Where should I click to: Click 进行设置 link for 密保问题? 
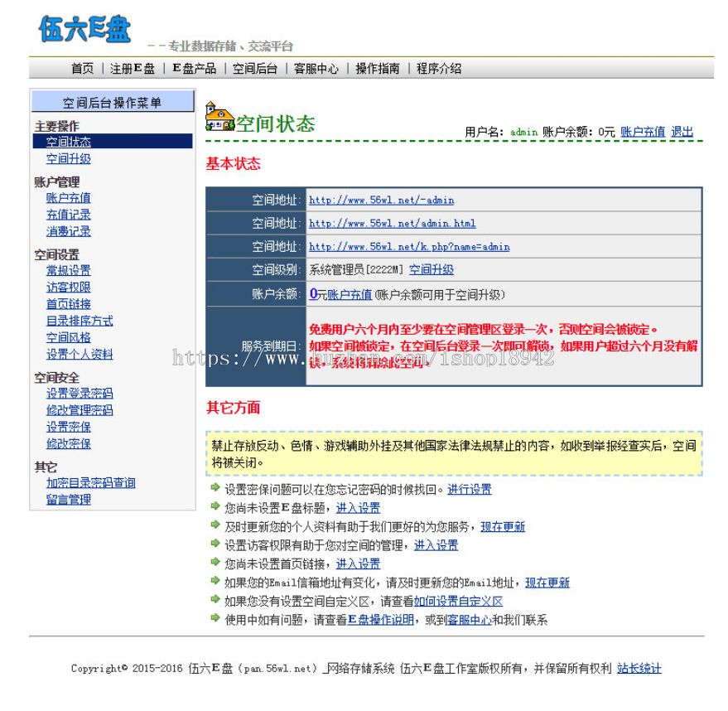[470, 489]
